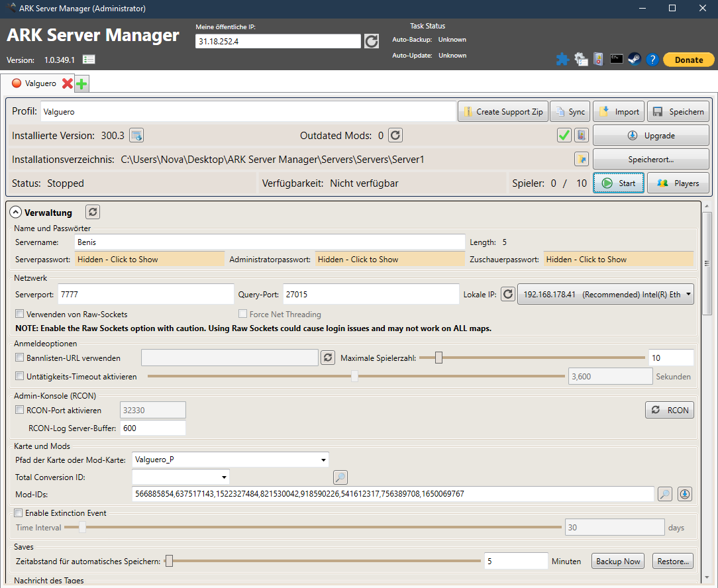Click the Start server button
This screenshot has width=718, height=588.
point(619,183)
